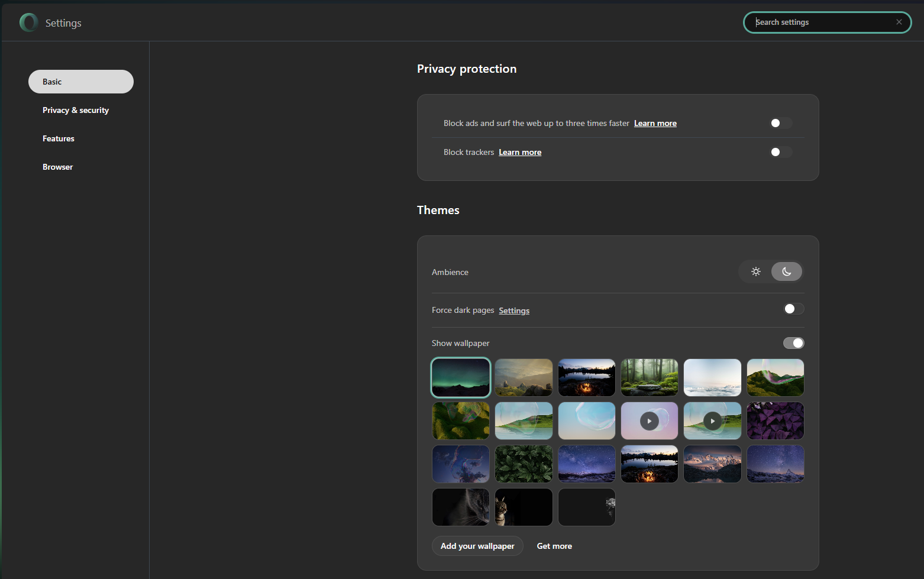Screen dimensions: 924x579
Task: Play the pink bubble animated wallpaper
Action: coord(649,421)
